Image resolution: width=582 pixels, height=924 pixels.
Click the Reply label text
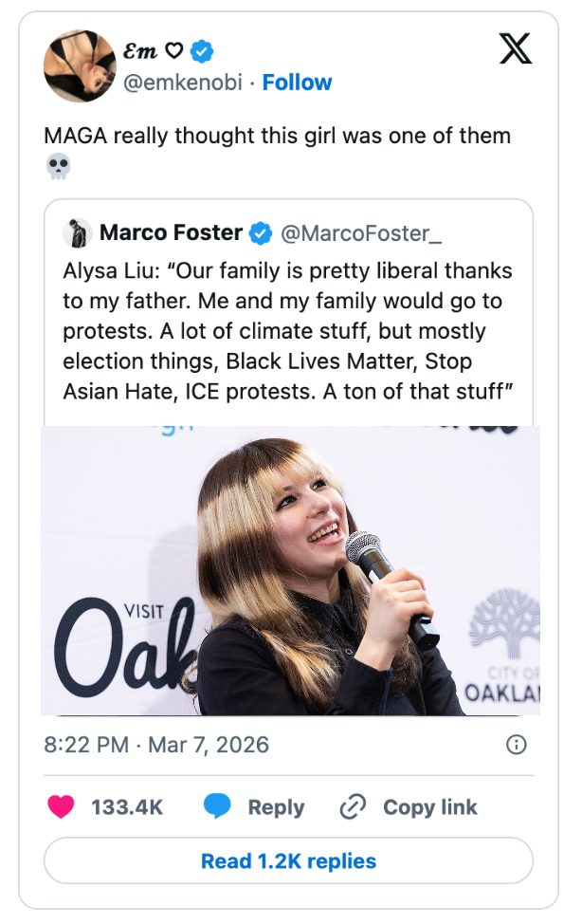276,807
